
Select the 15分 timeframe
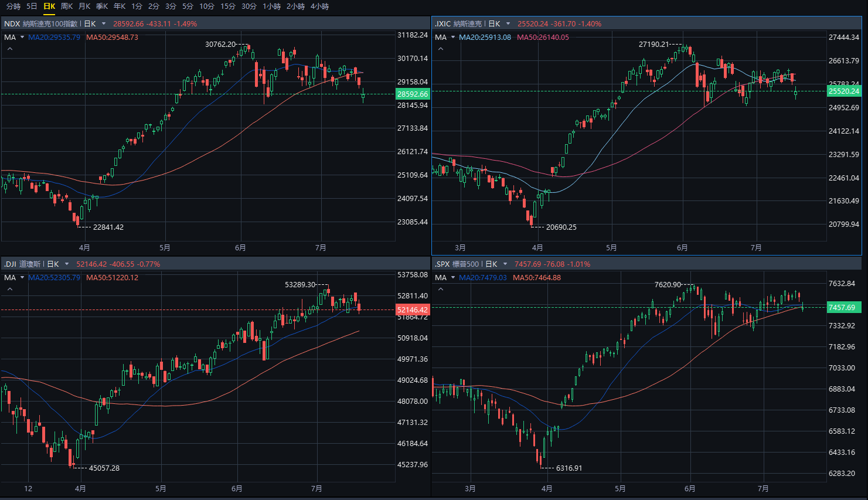[x=228, y=6]
